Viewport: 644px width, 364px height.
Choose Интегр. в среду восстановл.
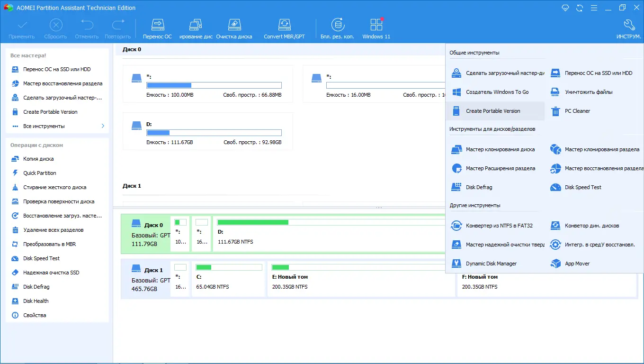pyautogui.click(x=594, y=245)
